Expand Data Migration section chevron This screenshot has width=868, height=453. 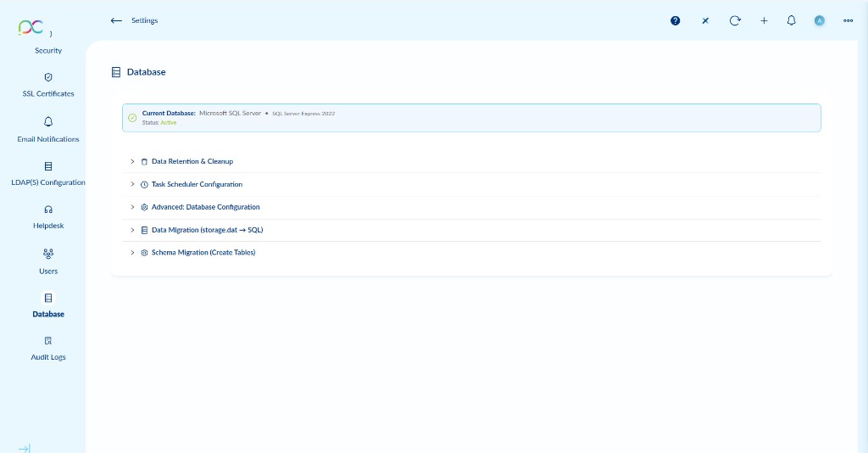tap(132, 230)
